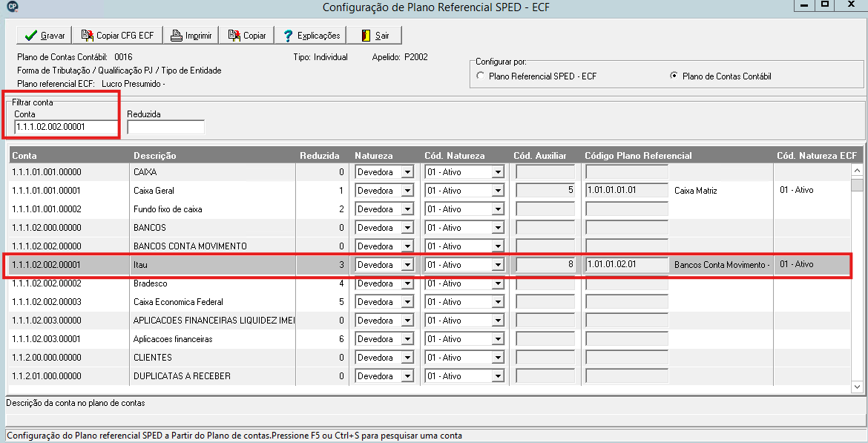
Task: Select Plano Referencial SPED - ECF option
Action: pyautogui.click(x=481, y=76)
